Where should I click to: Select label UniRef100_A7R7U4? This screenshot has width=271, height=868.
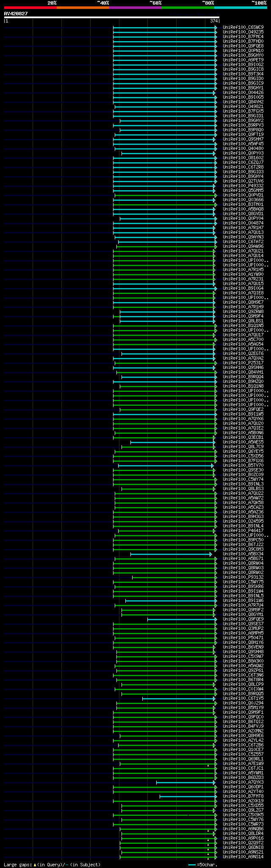click(243, 605)
